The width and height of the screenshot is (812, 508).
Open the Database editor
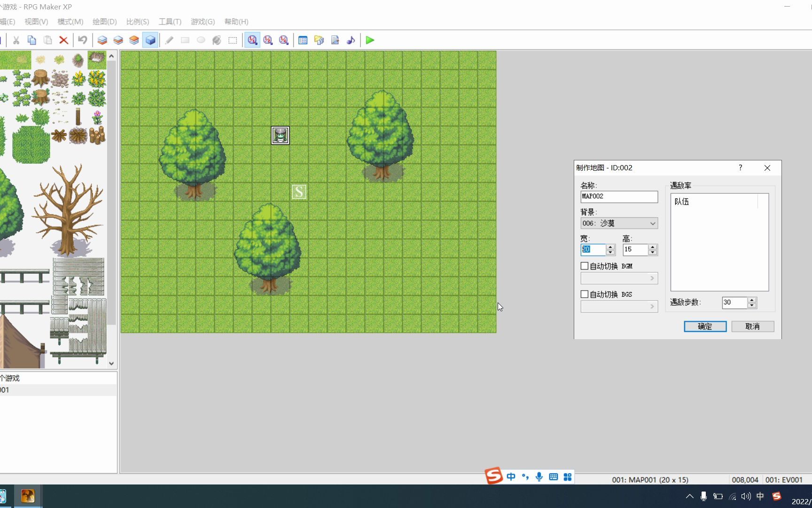click(303, 40)
